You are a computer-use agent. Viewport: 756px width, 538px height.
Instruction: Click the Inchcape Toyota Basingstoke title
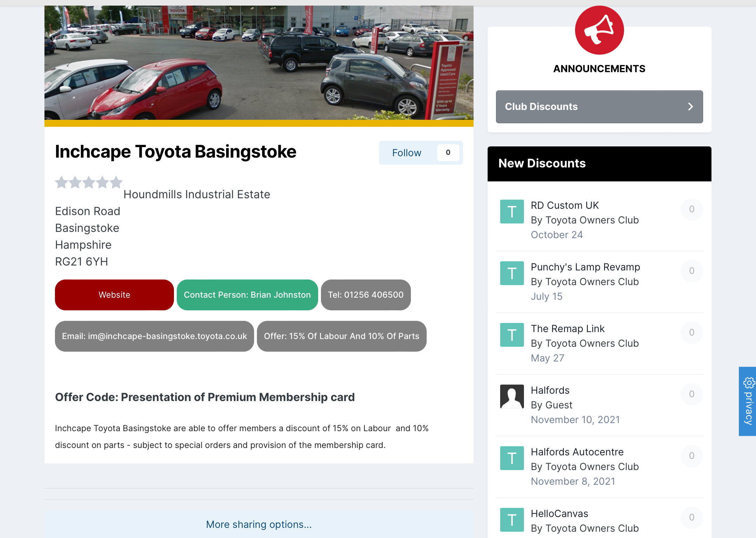[176, 152]
